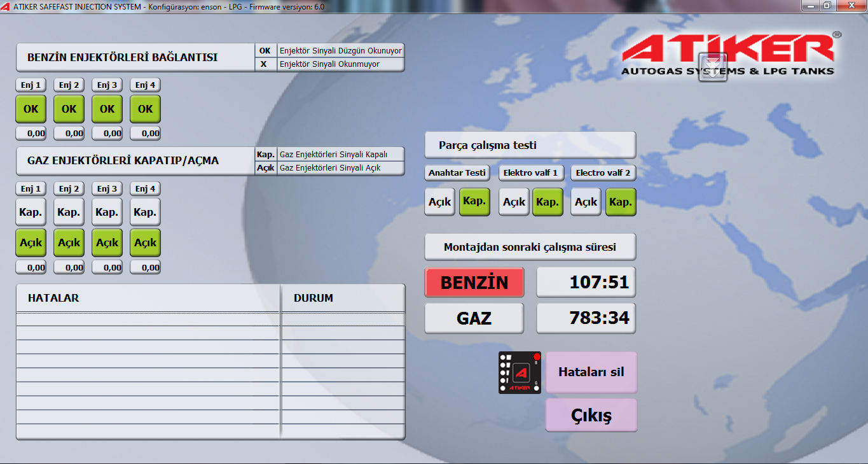Click the BENZİN ENJEKTÖRLERİ BAĞLANTISI header

tap(135, 57)
